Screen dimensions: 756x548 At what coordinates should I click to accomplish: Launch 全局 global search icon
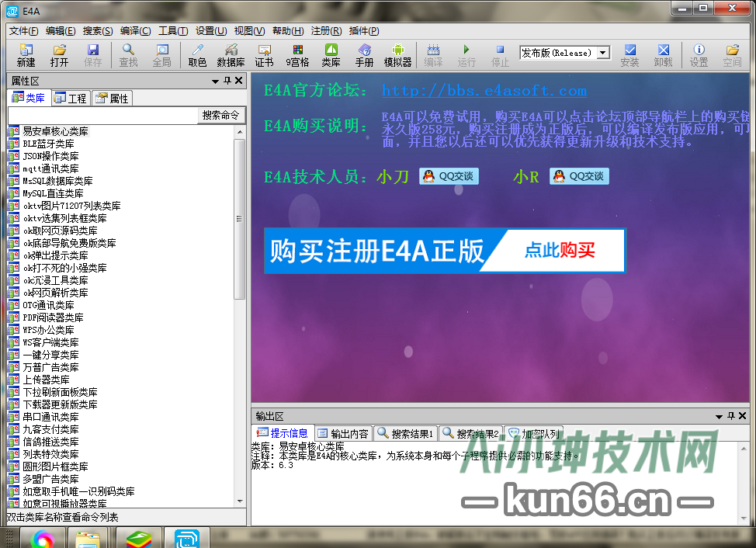(x=162, y=55)
